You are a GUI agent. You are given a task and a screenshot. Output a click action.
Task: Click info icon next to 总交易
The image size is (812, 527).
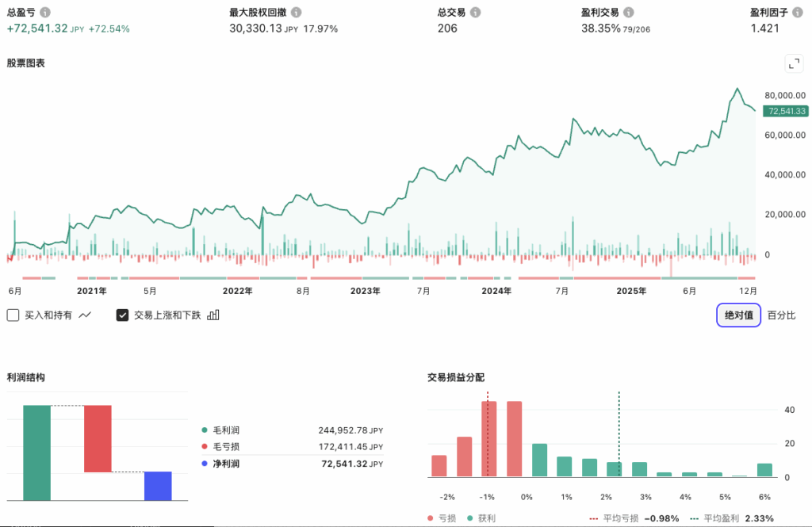(x=474, y=13)
